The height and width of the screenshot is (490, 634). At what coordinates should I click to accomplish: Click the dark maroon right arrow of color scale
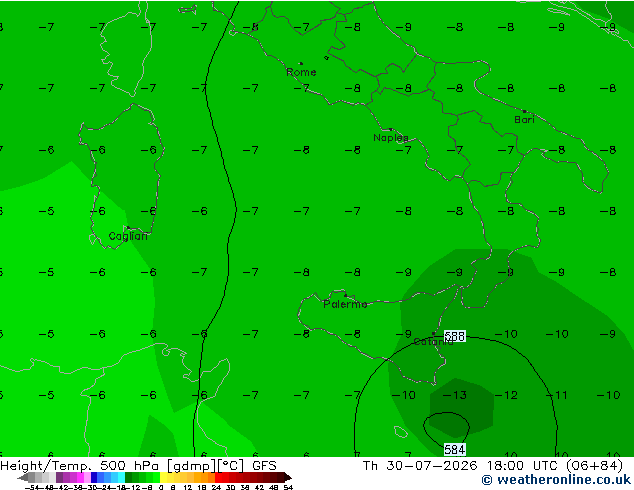tap(288, 477)
